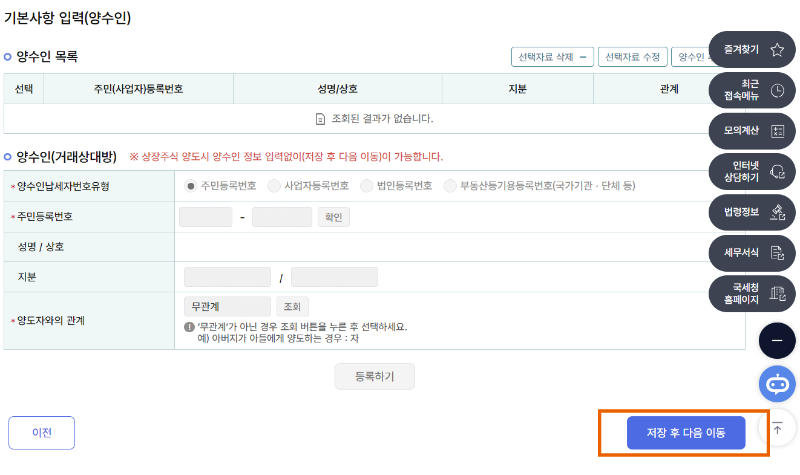Viewport: 800px width, 475px height.
Task: Click 저장 후 다음 이동 button
Action: [686, 433]
